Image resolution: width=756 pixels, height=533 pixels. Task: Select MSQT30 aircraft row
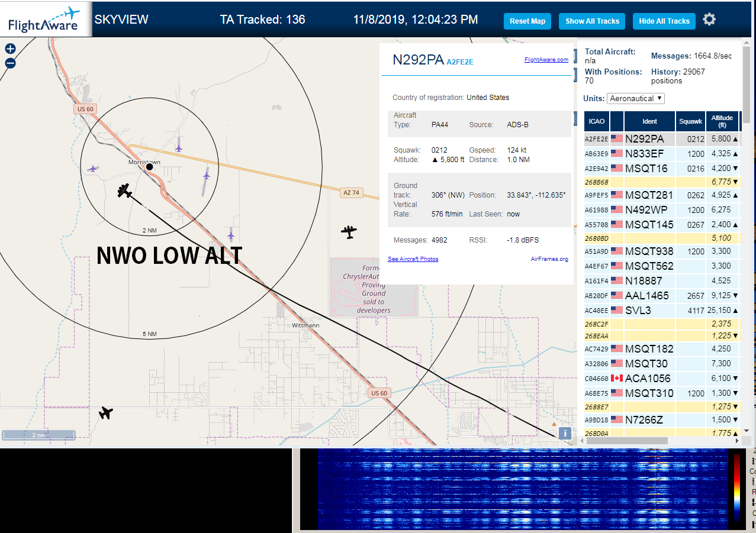tap(661, 363)
